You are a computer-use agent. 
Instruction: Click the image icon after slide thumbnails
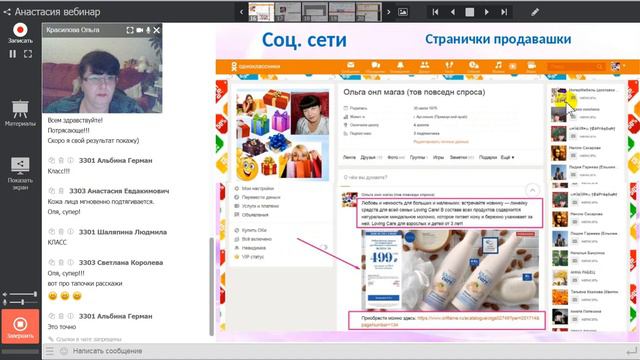pyautogui.click(x=403, y=12)
